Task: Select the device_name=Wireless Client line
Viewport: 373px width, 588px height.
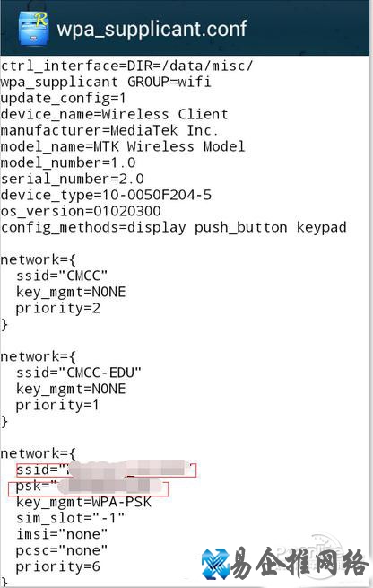Action: pyautogui.click(x=114, y=114)
